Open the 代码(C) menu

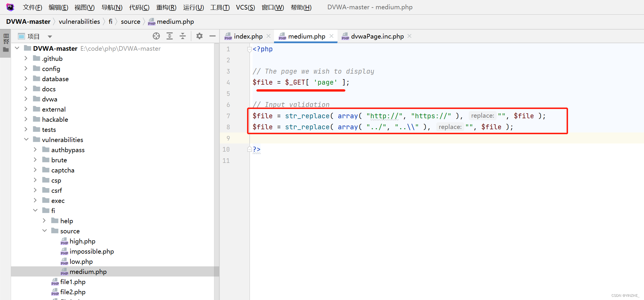coord(139,7)
